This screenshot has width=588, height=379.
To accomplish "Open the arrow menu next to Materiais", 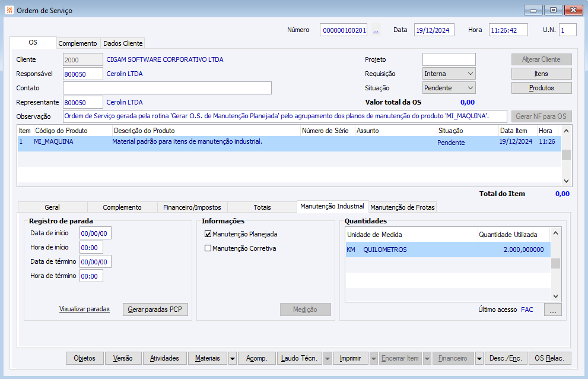I will point(233,358).
